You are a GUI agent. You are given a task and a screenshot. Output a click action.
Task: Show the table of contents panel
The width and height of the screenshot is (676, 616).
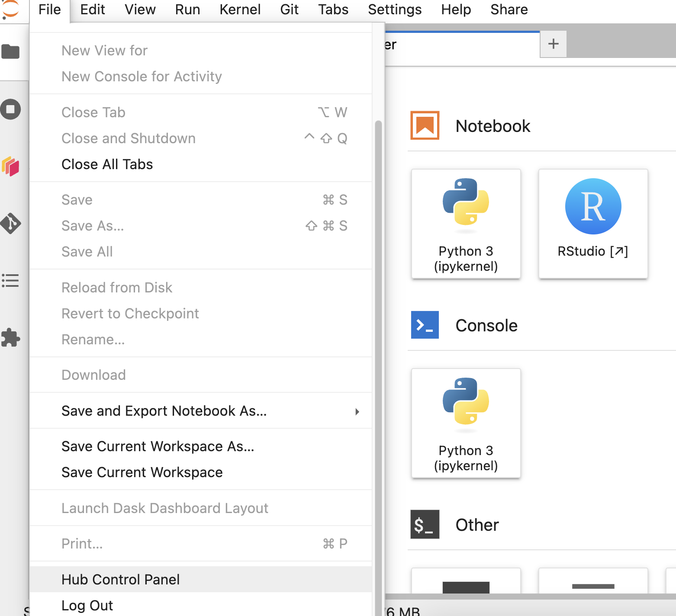[11, 281]
